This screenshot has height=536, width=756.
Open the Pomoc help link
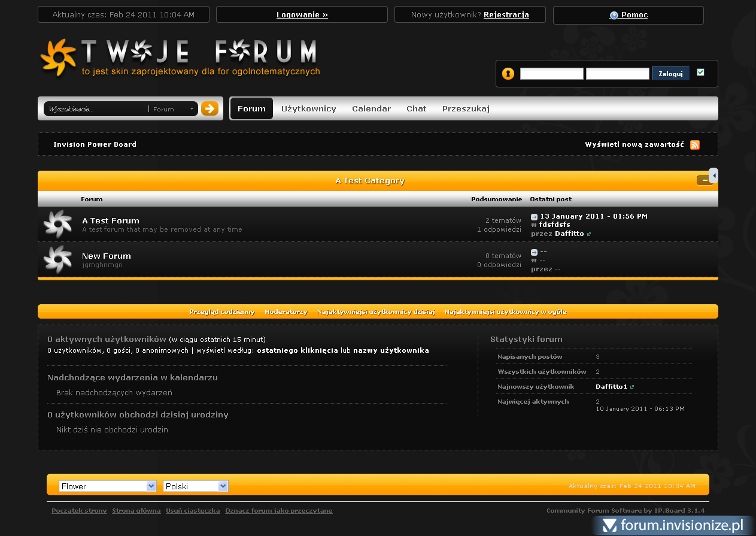tap(634, 15)
